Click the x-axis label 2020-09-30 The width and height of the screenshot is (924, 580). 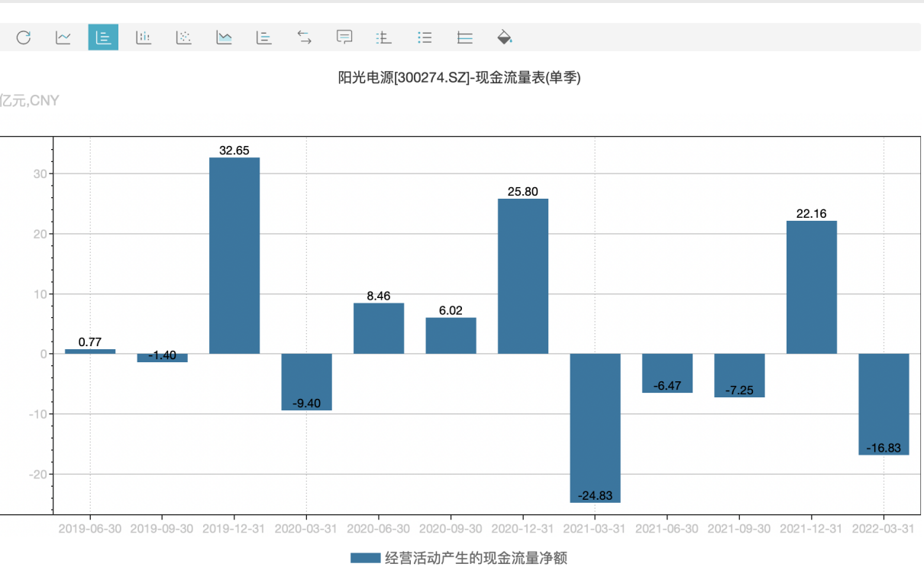click(451, 529)
